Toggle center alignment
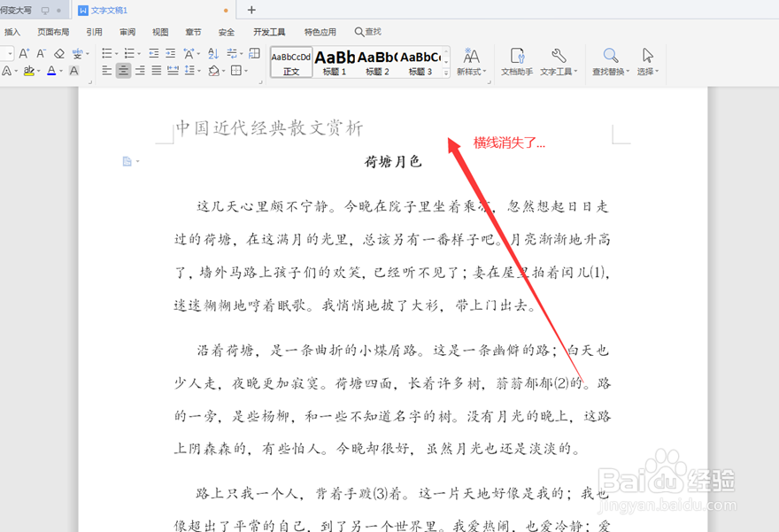The height and width of the screenshot is (532, 779). tap(123, 71)
